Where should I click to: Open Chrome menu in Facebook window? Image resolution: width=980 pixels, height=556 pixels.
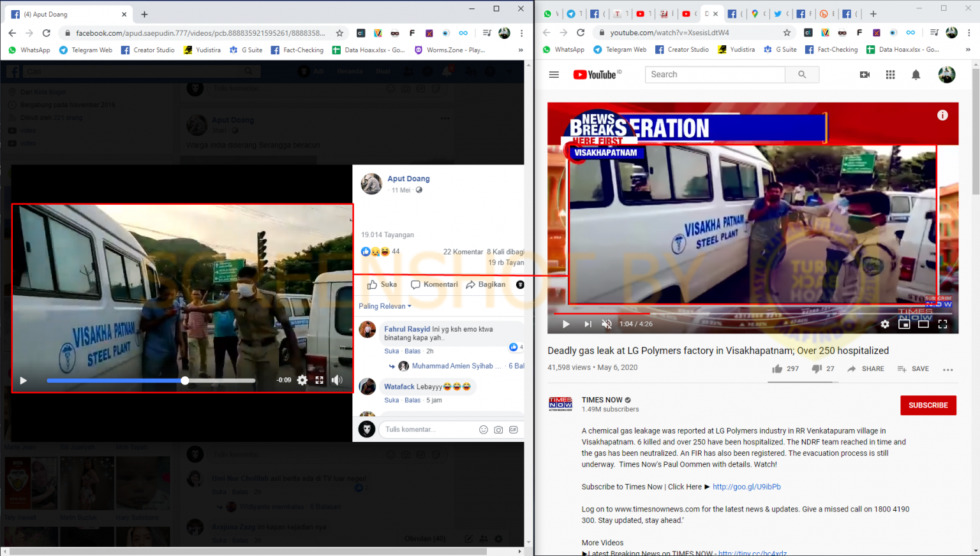click(x=522, y=33)
